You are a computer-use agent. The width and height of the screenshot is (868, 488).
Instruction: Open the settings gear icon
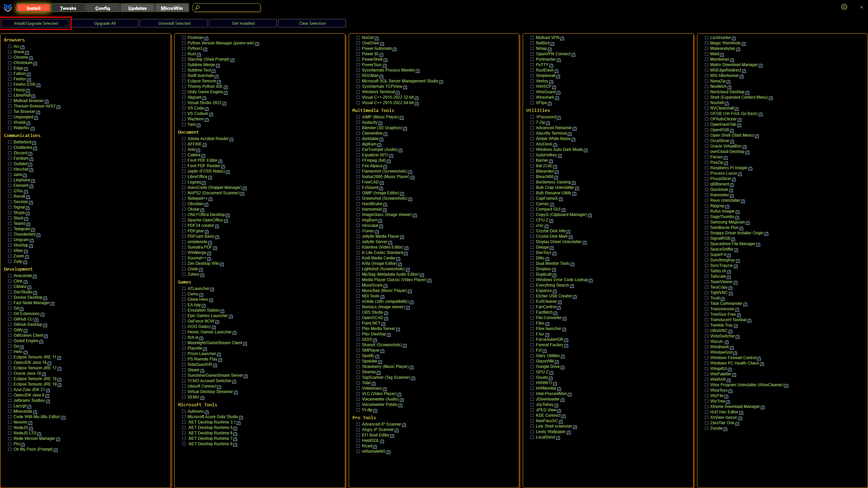tap(844, 7)
